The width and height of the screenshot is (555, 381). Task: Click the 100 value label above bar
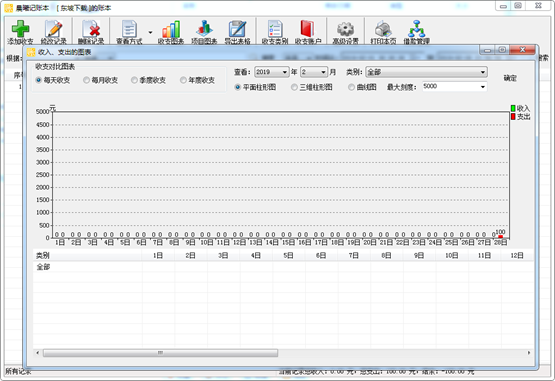pos(500,232)
